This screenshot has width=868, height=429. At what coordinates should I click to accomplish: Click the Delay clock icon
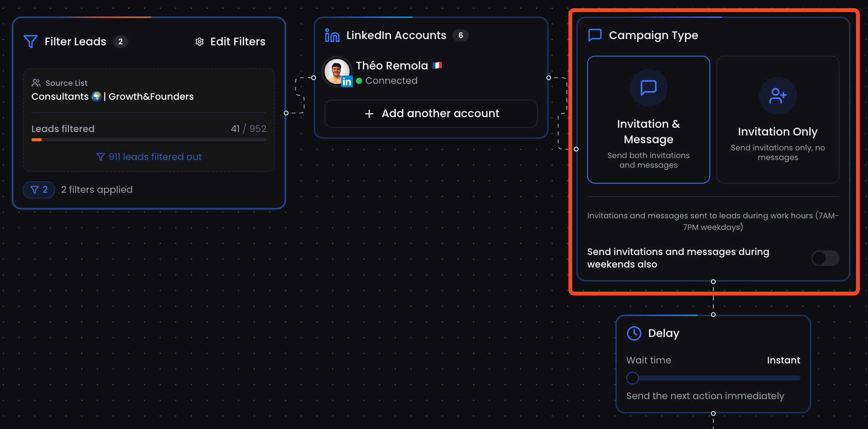634,333
